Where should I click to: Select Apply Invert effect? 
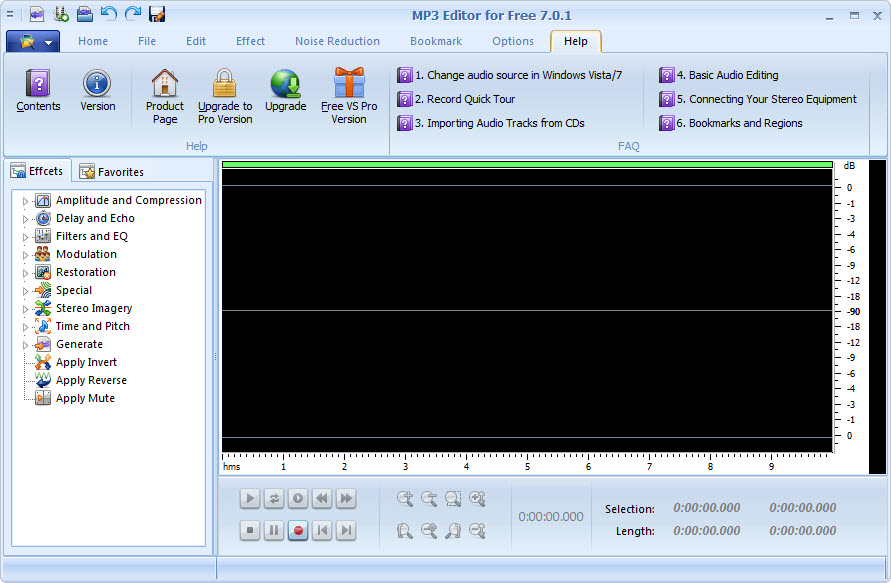76,362
